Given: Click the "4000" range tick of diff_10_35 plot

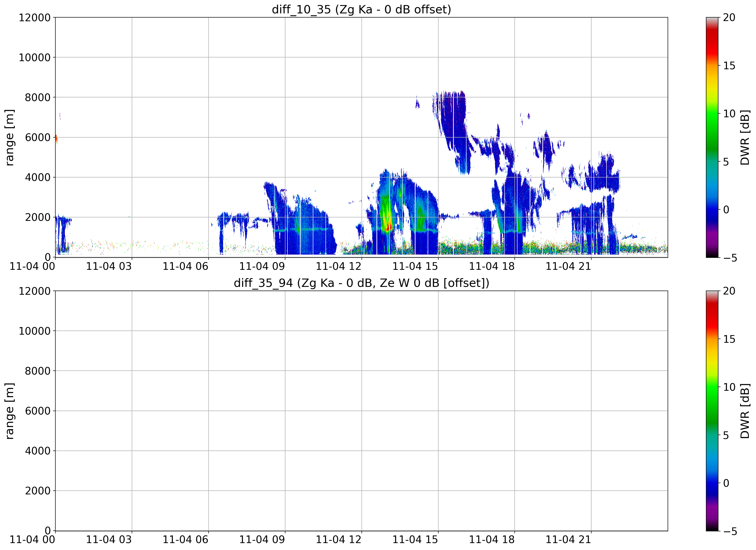Looking at the screenshot, I should 38,177.
